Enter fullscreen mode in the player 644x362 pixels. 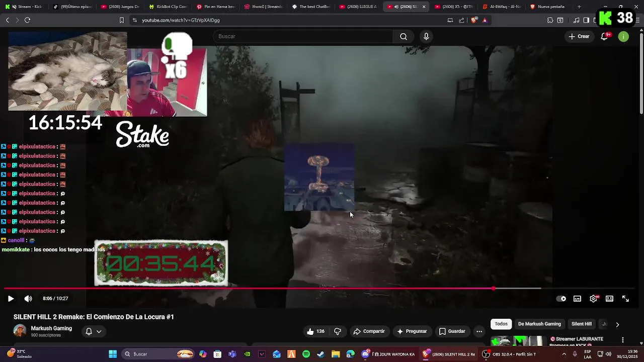pyautogui.click(x=625, y=299)
